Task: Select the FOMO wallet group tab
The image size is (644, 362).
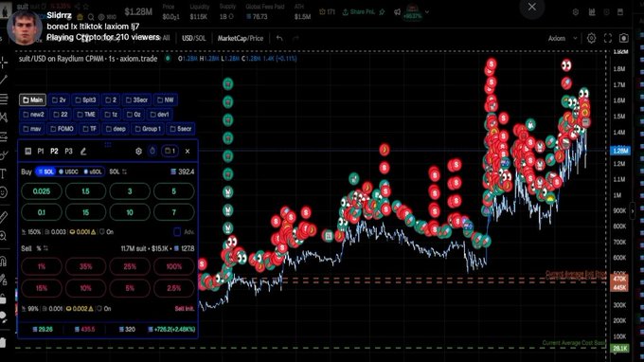Action: click(x=62, y=129)
